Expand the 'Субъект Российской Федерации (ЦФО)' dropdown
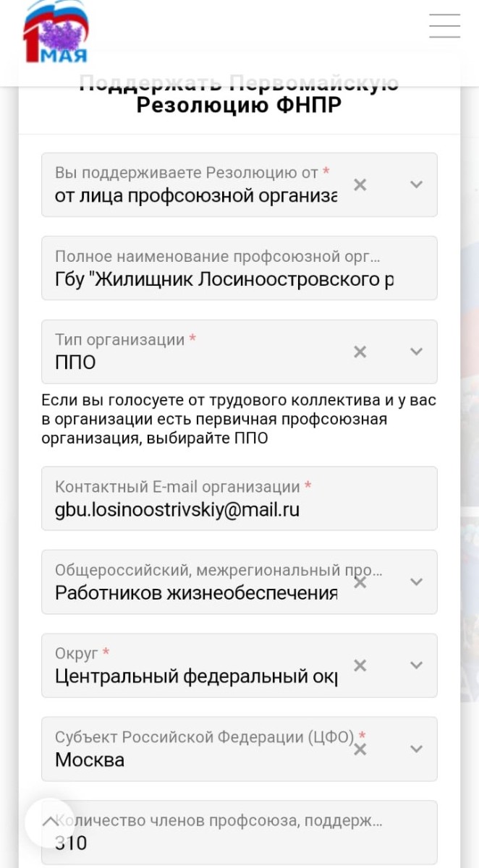 (x=416, y=749)
